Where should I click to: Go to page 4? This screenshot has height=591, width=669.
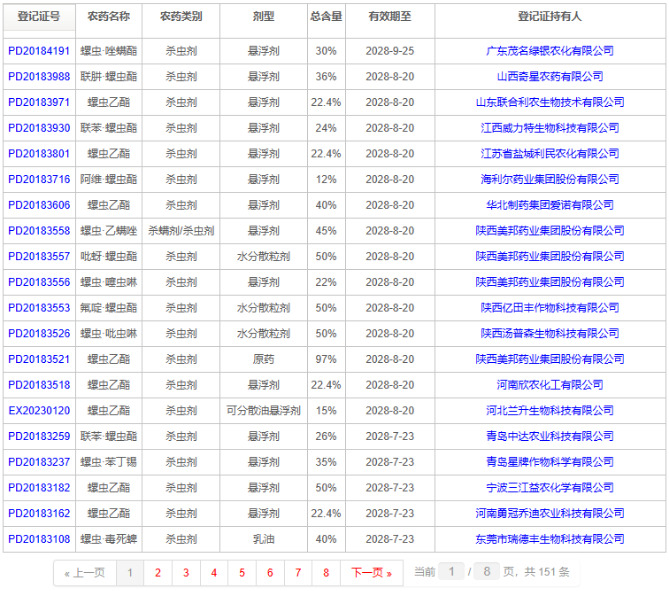tap(214, 573)
